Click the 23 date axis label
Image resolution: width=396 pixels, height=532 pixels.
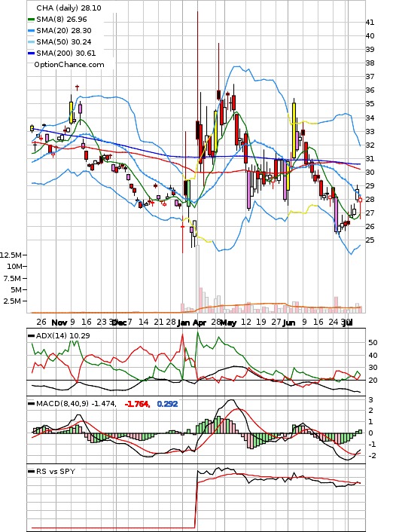[x=102, y=322]
